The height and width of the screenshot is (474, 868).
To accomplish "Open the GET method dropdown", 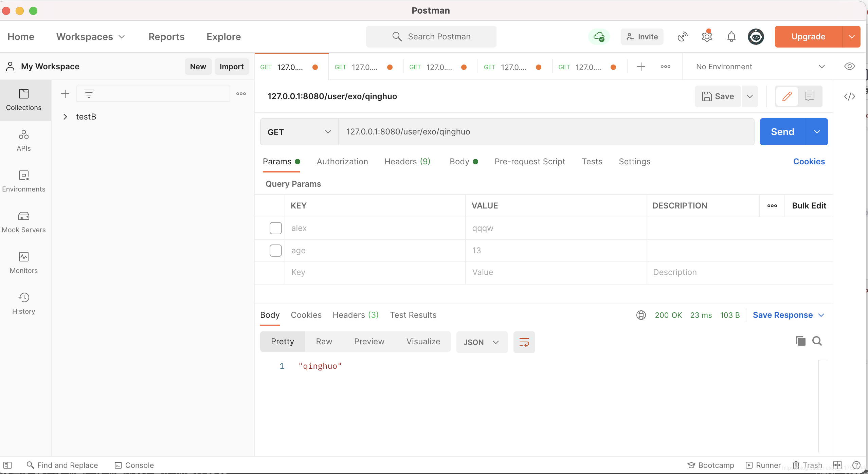I will tap(299, 132).
